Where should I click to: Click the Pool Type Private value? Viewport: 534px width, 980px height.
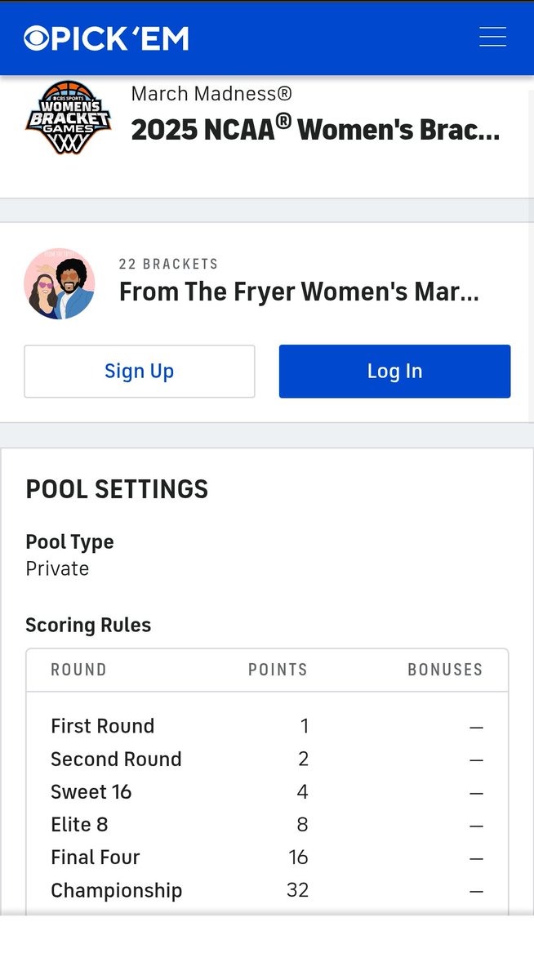point(57,568)
